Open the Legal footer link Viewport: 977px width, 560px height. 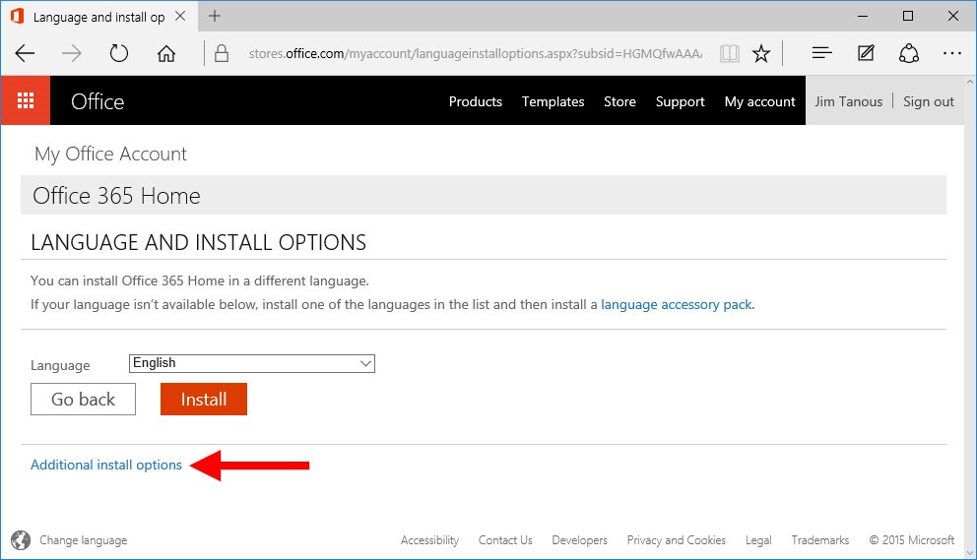(x=758, y=540)
